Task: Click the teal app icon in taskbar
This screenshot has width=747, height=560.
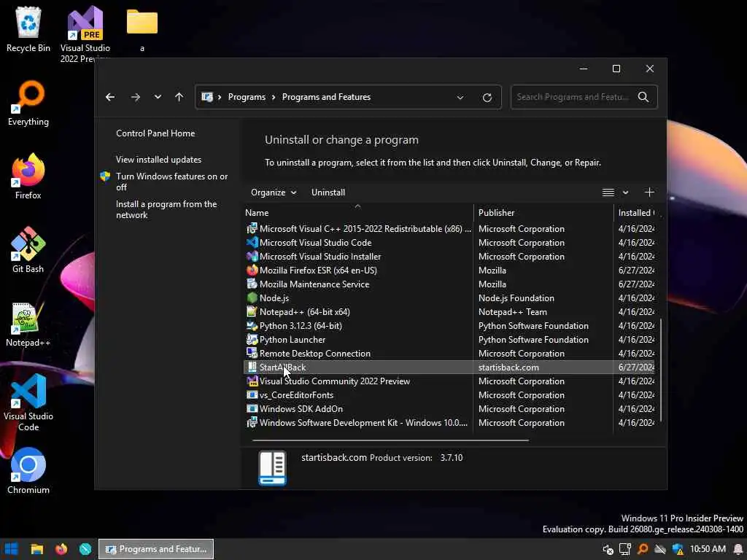Action: [x=85, y=549]
